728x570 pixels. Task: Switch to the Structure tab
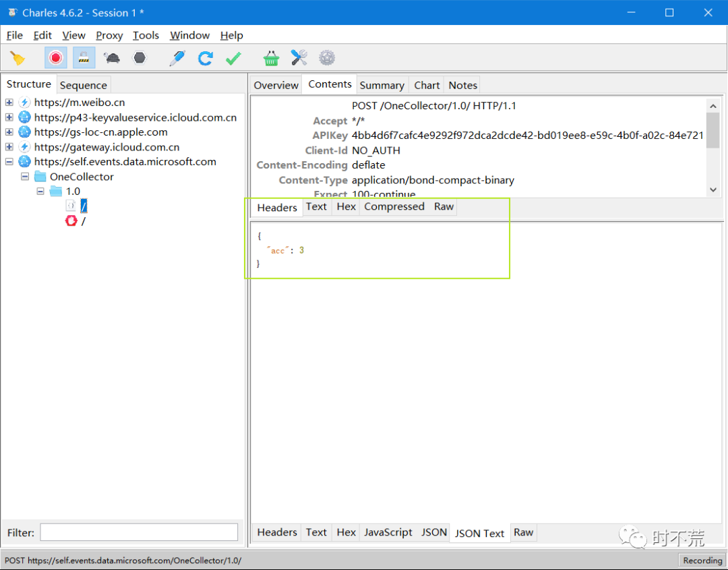29,84
